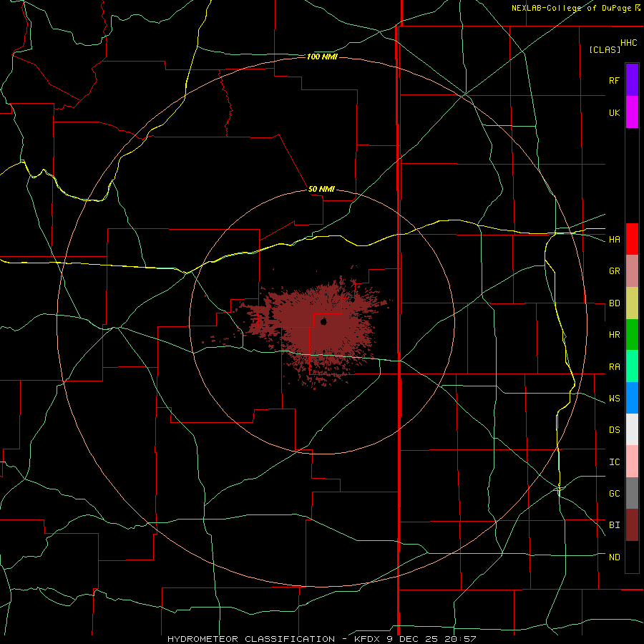Click the 'ND' legend label

614,557
